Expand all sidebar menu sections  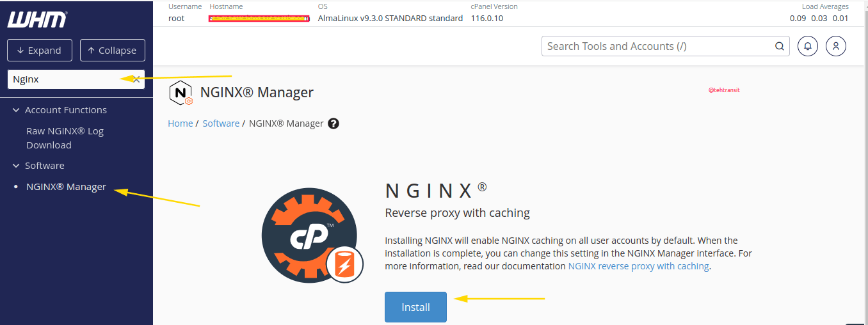40,51
